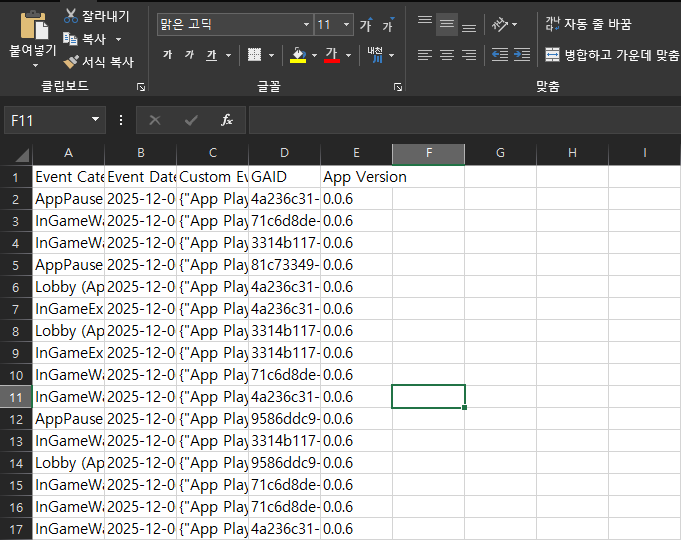
Task: Cancel formula entry X icon
Action: [x=155, y=120]
